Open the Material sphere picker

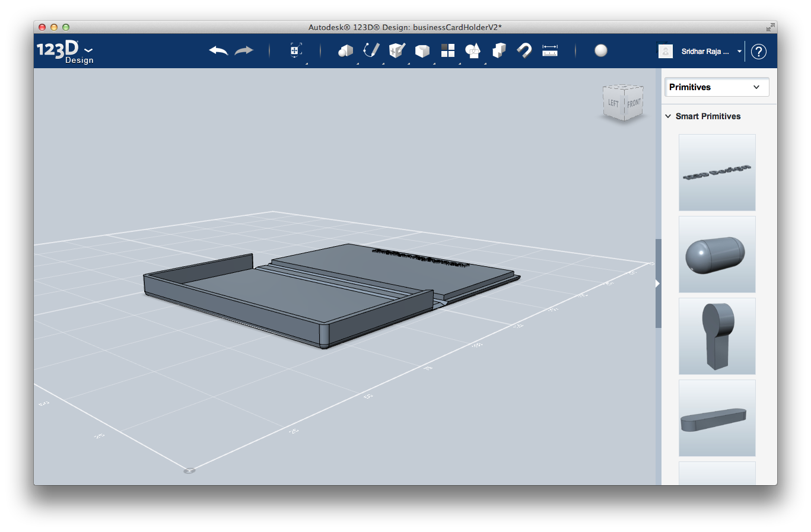click(x=600, y=51)
